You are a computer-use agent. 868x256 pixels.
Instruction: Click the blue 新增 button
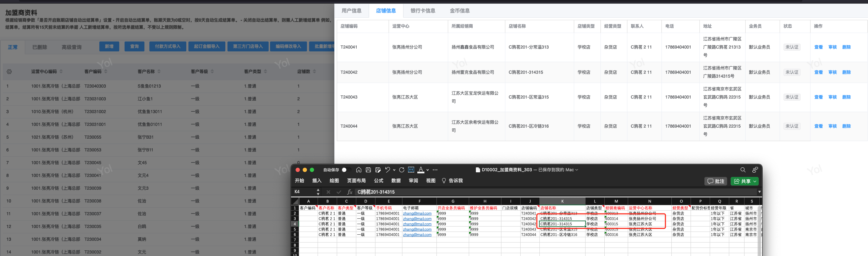coord(109,46)
